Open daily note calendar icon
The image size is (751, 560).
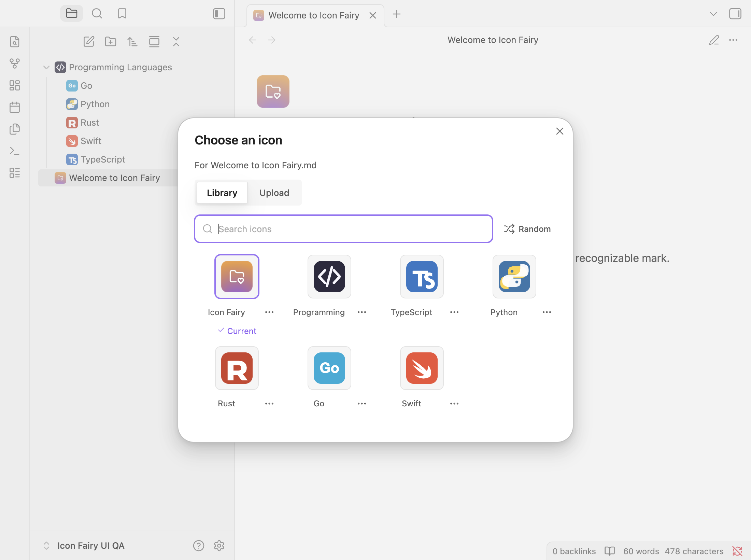(x=15, y=107)
